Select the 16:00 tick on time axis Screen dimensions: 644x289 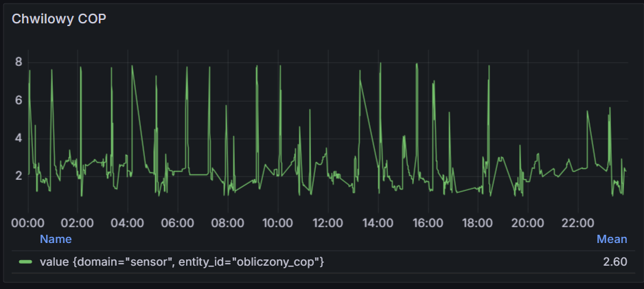pyautogui.click(x=428, y=223)
